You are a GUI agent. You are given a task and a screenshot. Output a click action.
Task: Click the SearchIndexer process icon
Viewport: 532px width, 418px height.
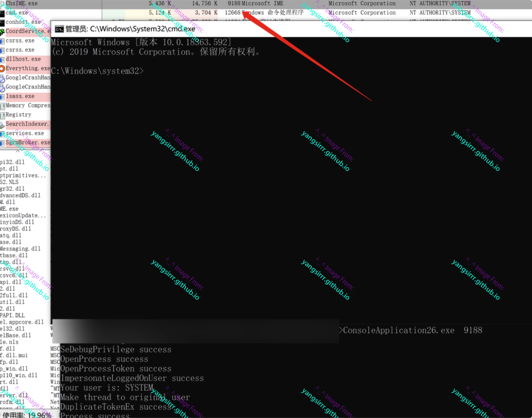(x=2, y=125)
